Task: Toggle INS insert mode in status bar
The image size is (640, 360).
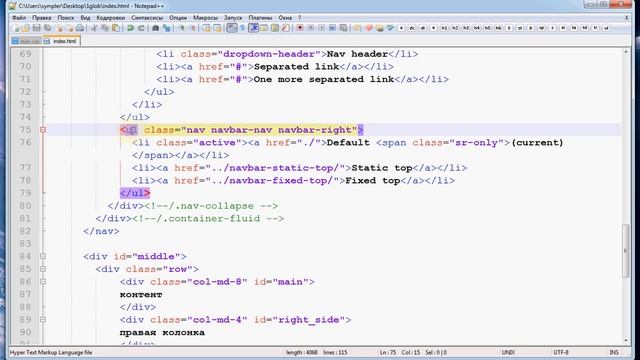Action: (614, 352)
